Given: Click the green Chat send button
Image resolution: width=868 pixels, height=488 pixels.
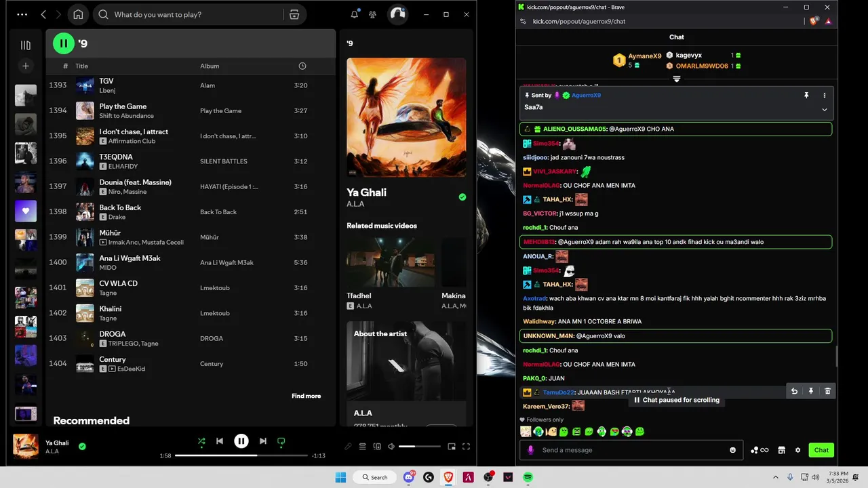Looking at the screenshot, I should point(821,450).
